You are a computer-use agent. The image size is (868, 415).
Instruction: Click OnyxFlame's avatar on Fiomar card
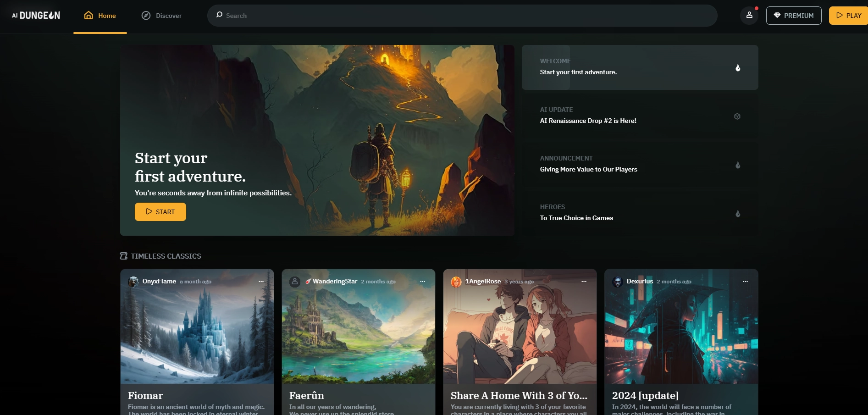click(x=133, y=282)
